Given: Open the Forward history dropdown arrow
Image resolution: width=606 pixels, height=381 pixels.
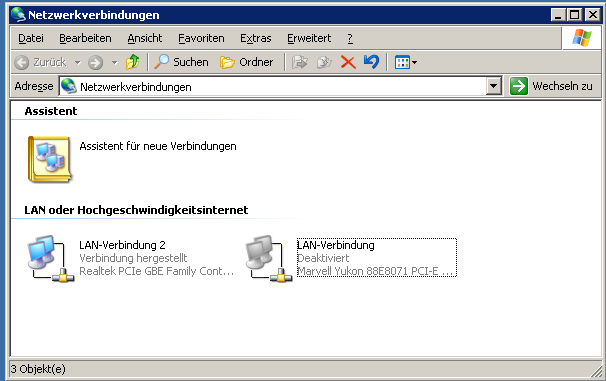Looking at the screenshot, I should 114,62.
